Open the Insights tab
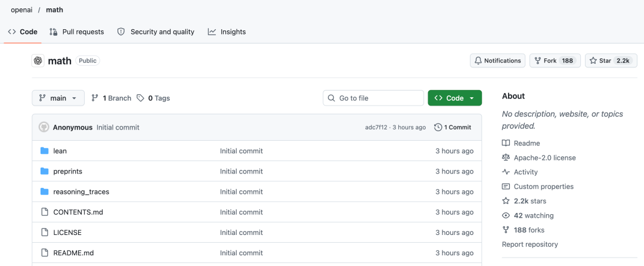644x266 pixels. [227, 32]
